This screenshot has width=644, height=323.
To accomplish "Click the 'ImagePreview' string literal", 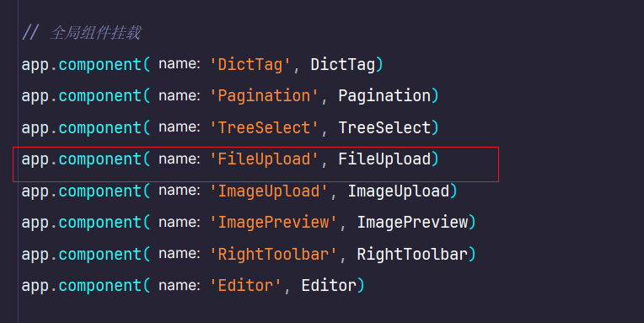I will click(274, 223).
